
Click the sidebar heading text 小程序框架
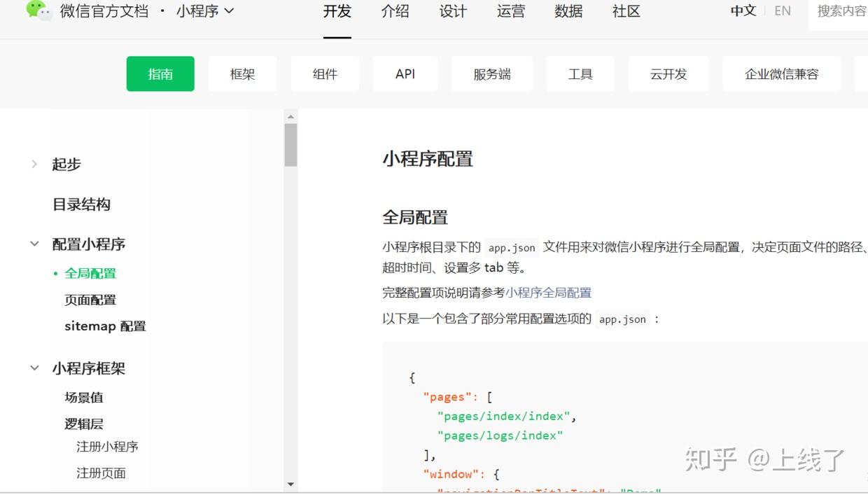[89, 368]
